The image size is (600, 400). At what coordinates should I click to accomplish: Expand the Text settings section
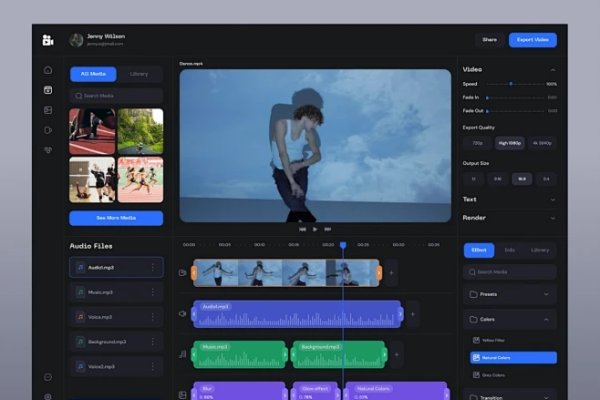(552, 199)
